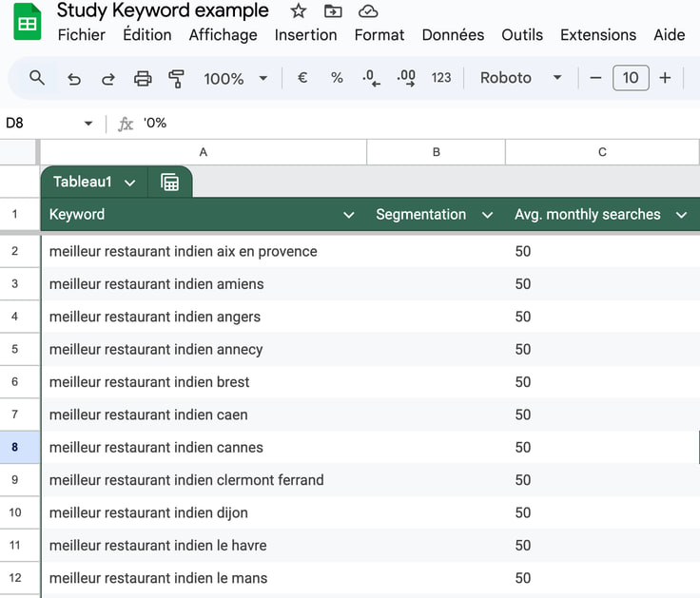This screenshot has height=598, width=700.
Task: Apply euro currency format
Action: point(302,78)
